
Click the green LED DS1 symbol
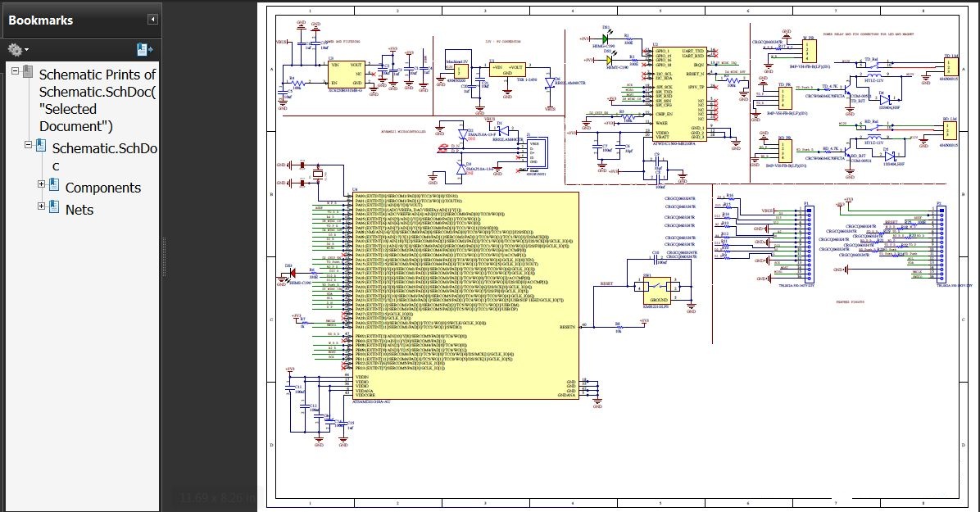pyautogui.click(x=606, y=39)
